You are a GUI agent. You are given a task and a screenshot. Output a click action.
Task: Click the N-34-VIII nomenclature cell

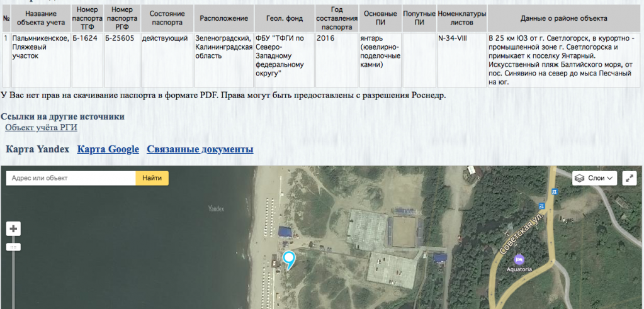tap(453, 38)
